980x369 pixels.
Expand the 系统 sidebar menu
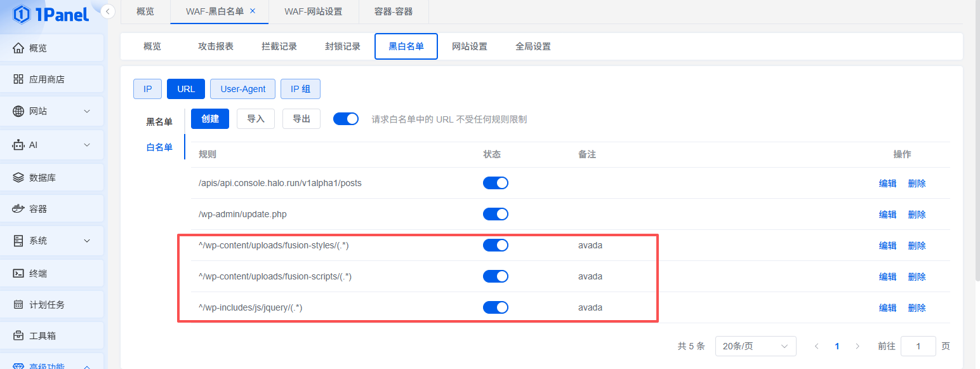click(x=87, y=241)
